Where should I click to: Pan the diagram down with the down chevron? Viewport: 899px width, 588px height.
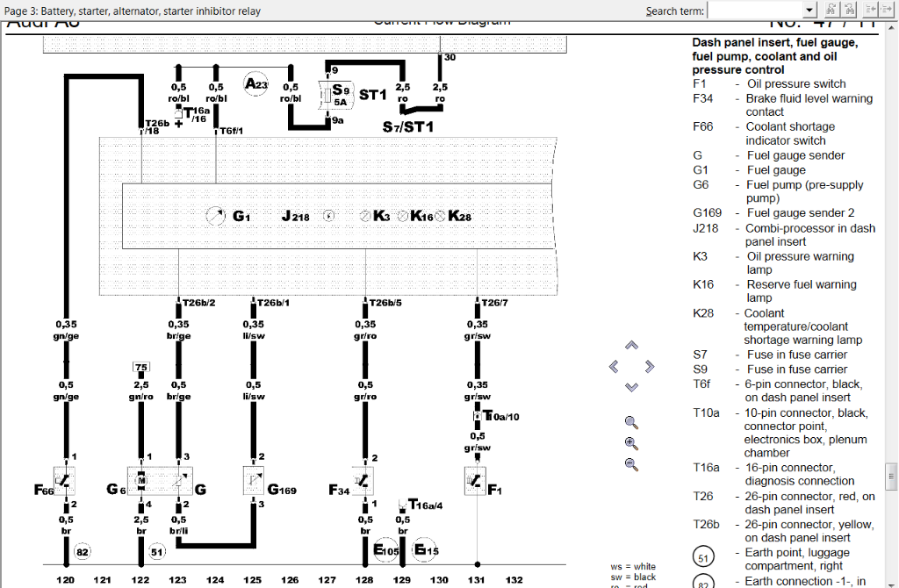tap(631, 387)
